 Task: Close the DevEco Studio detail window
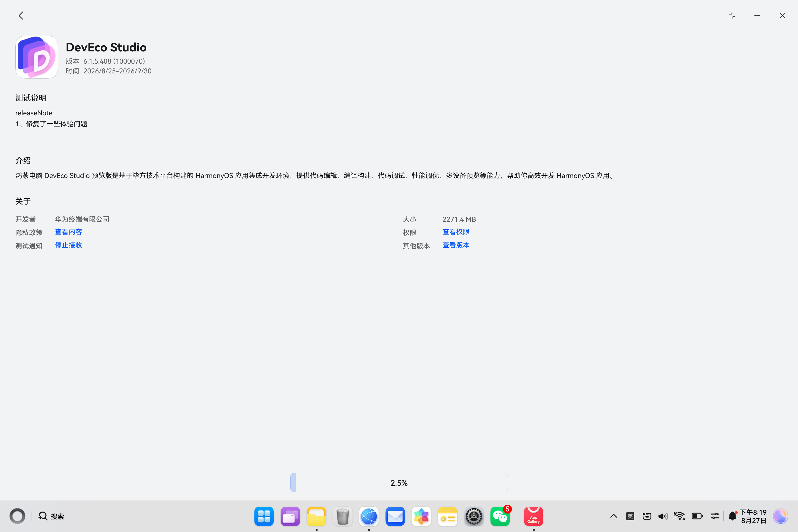click(783, 16)
